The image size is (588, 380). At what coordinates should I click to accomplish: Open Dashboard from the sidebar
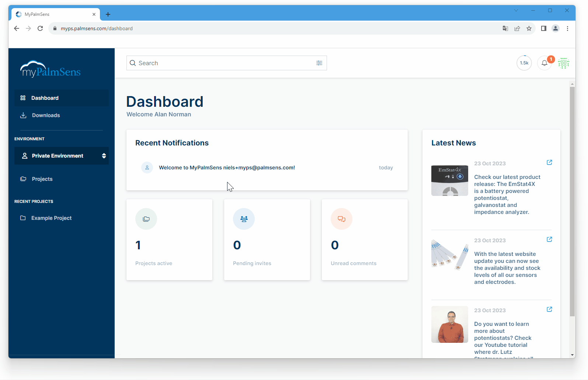[62, 98]
